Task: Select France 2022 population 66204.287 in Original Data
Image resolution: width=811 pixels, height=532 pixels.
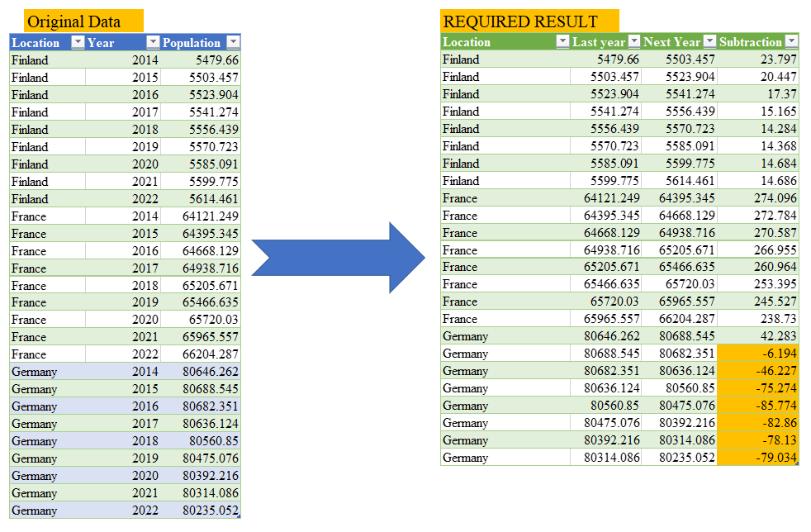Action: (x=201, y=354)
